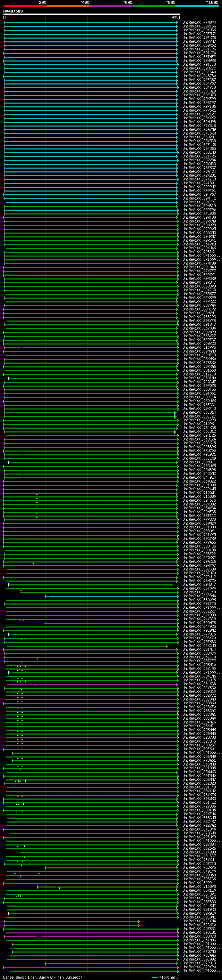Click the green alignment bar for UniRef100_B9NBI9

point(92,206)
